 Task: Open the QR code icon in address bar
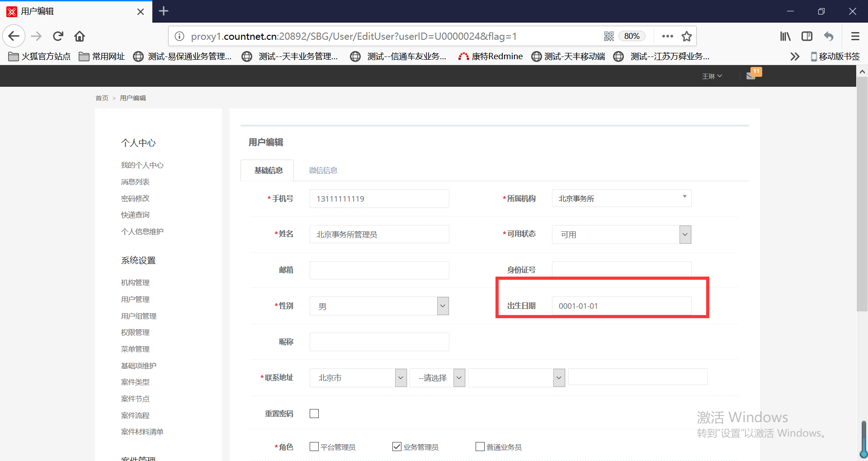point(609,36)
